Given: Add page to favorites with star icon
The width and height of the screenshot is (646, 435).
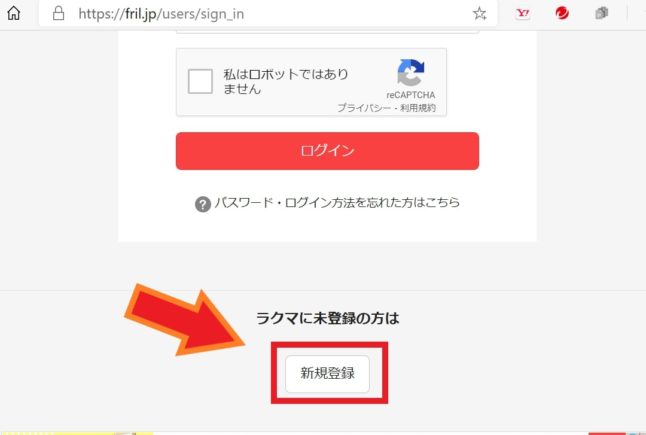Looking at the screenshot, I should [479, 14].
